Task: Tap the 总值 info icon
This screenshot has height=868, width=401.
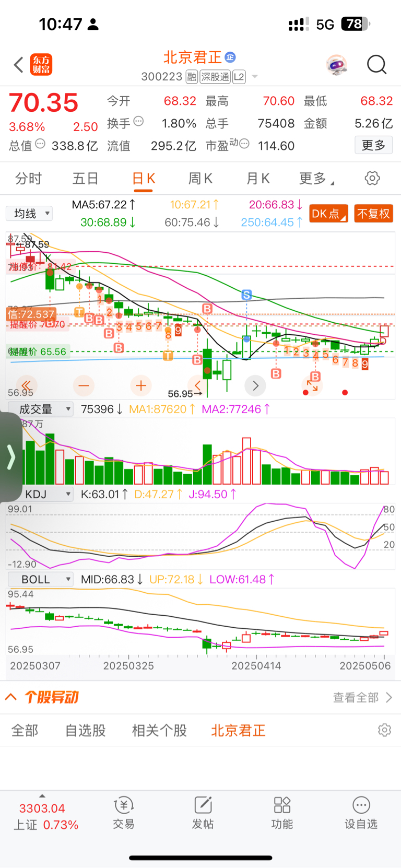Action: (40, 144)
